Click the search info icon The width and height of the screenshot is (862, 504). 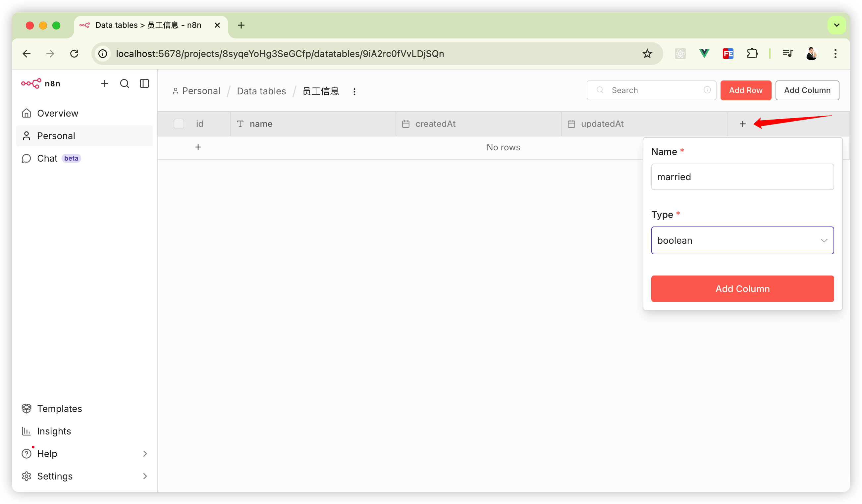pos(707,90)
